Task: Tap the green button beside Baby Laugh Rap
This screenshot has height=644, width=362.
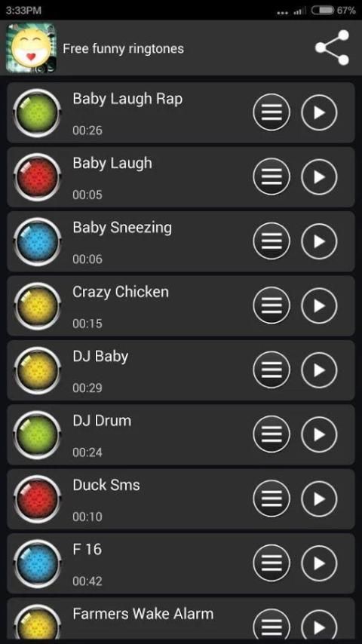Action: [x=37, y=112]
